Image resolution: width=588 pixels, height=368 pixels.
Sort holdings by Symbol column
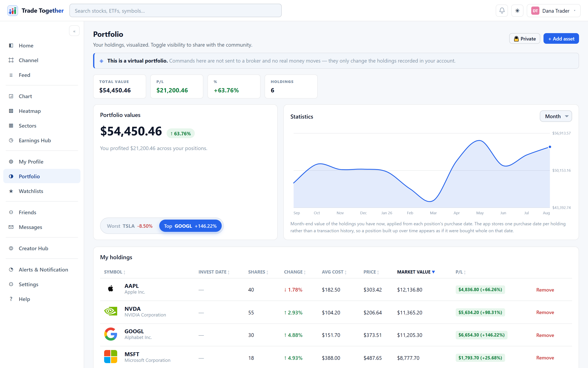coord(115,272)
